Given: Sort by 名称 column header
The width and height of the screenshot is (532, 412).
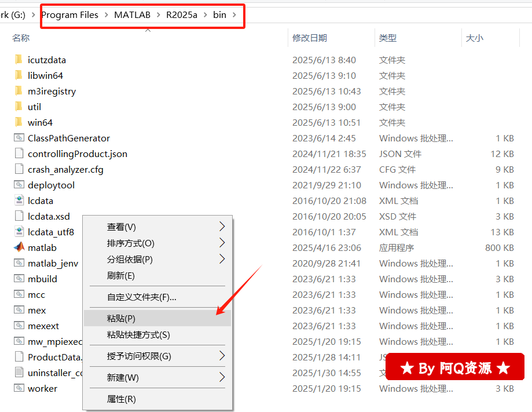Looking at the screenshot, I should 21,38.
